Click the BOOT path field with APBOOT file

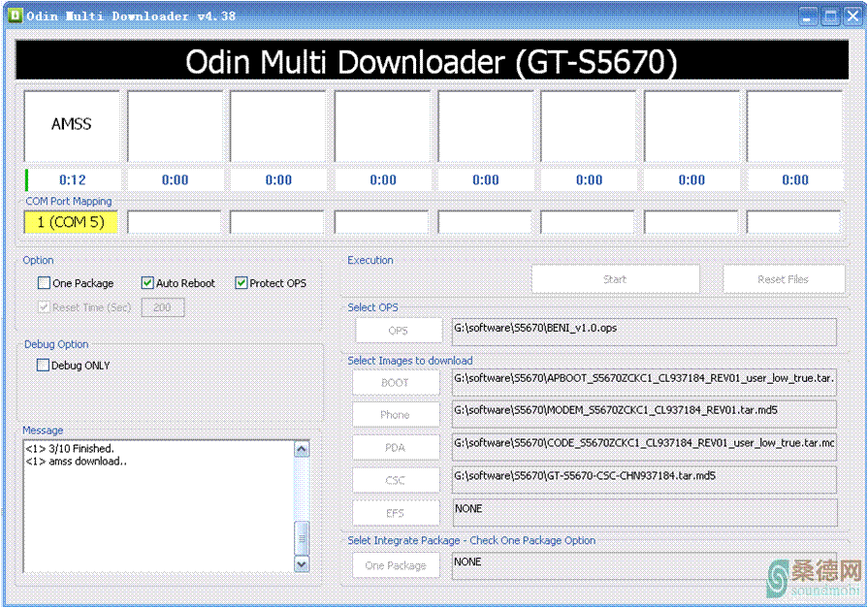pos(644,383)
